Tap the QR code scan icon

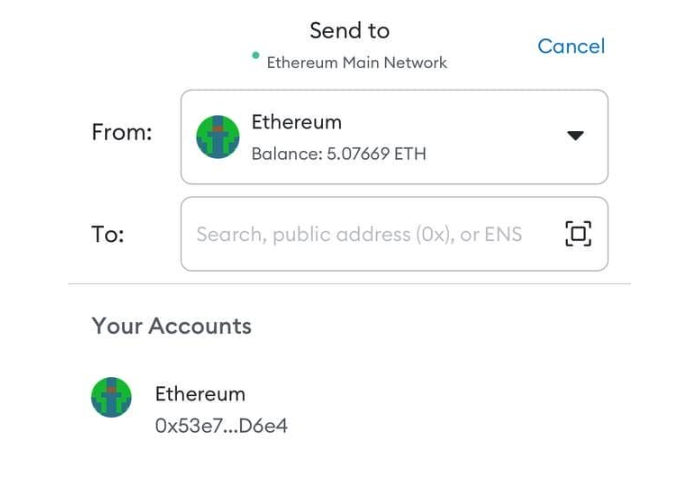click(577, 234)
